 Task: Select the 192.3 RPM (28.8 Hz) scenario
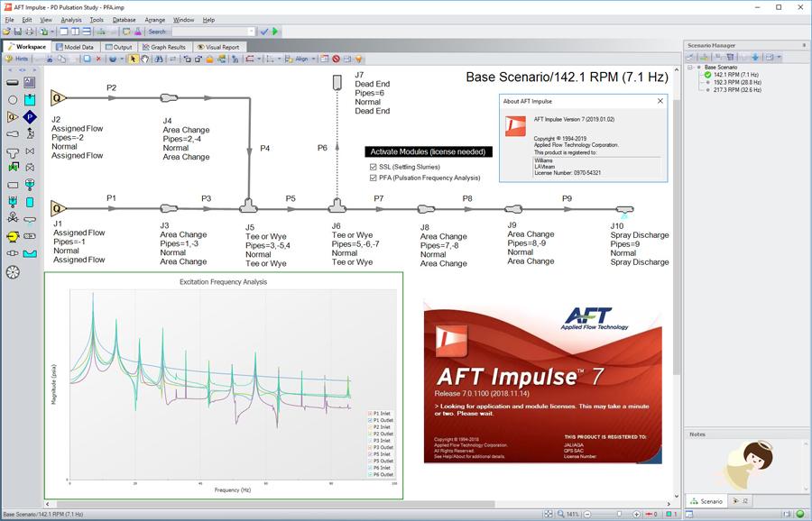[x=737, y=82]
